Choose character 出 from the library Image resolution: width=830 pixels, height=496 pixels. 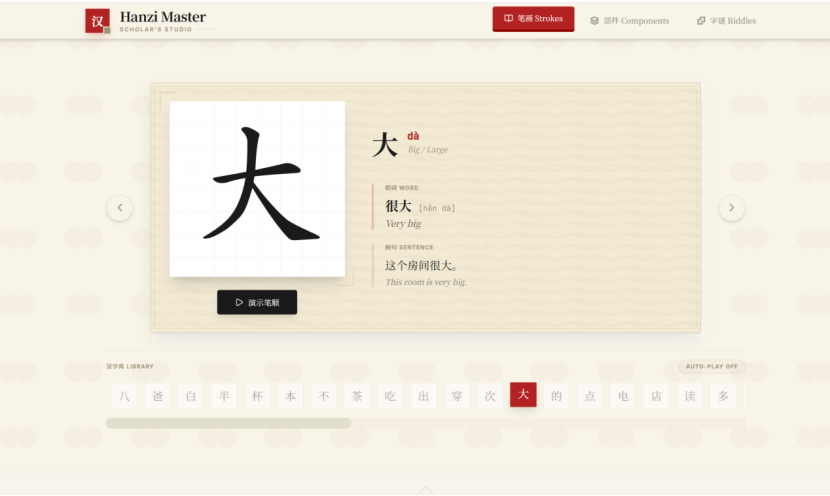click(423, 396)
